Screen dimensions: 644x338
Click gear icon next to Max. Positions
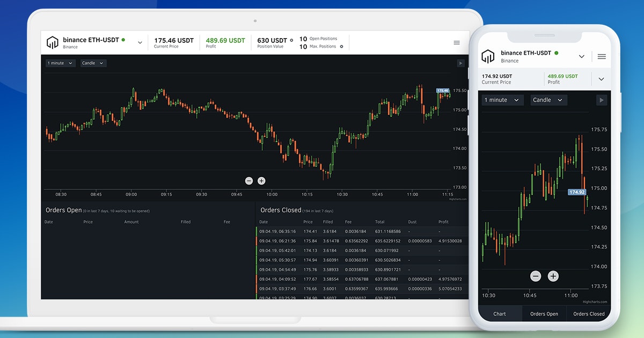(x=341, y=47)
